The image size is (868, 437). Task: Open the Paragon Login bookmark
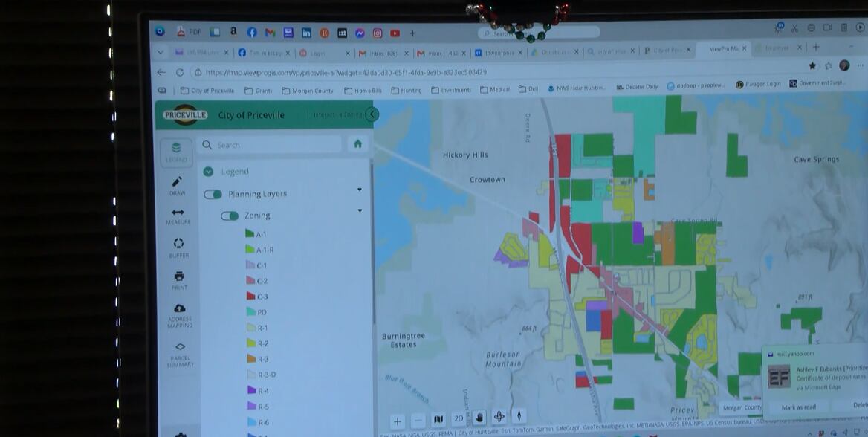(758, 84)
